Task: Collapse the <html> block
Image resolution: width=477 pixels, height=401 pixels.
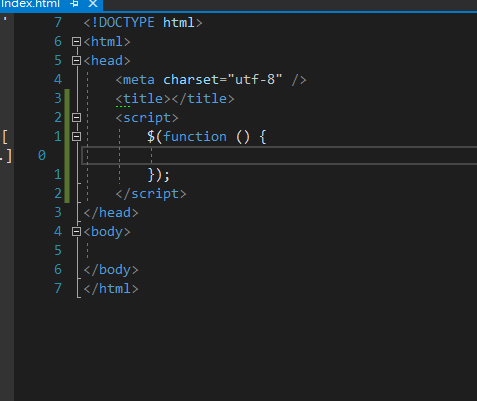Action: [x=76, y=42]
